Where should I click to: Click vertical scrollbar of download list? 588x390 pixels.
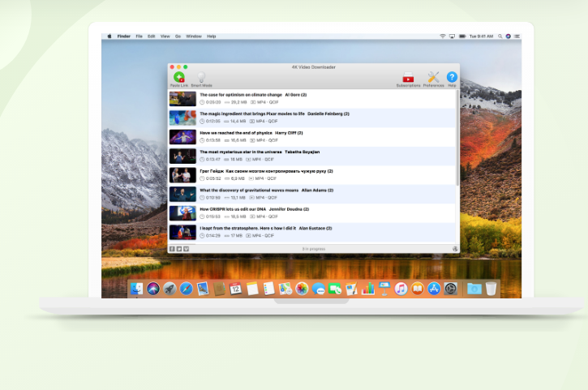[457, 138]
